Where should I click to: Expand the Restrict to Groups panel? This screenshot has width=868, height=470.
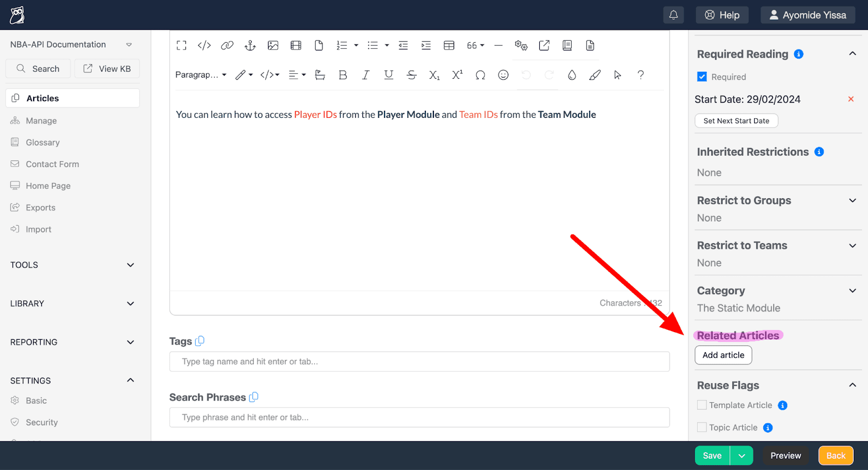[x=852, y=201]
